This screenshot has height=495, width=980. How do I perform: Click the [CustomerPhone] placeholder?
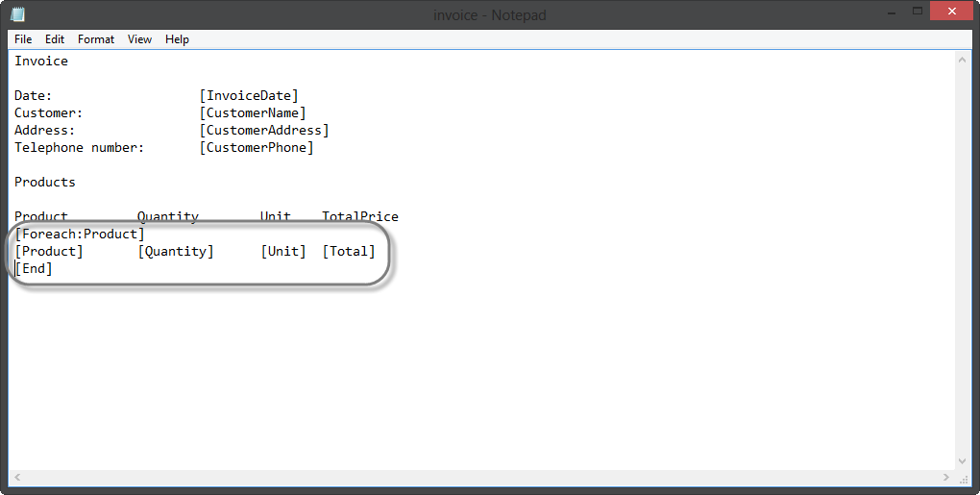257,147
